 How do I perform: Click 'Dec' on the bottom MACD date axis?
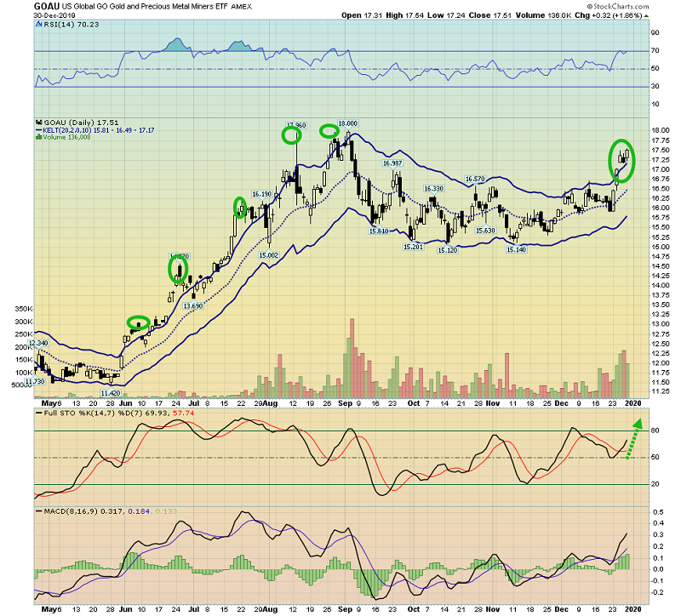click(x=561, y=609)
